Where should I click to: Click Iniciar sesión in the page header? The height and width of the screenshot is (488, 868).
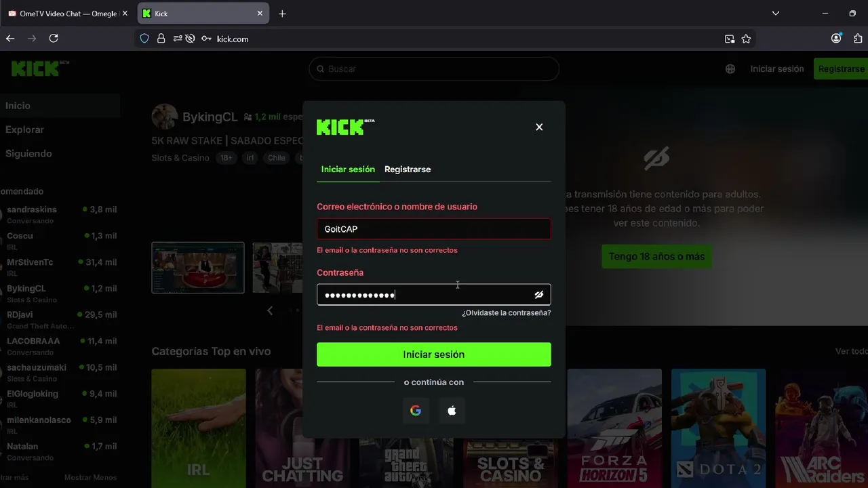(x=777, y=69)
